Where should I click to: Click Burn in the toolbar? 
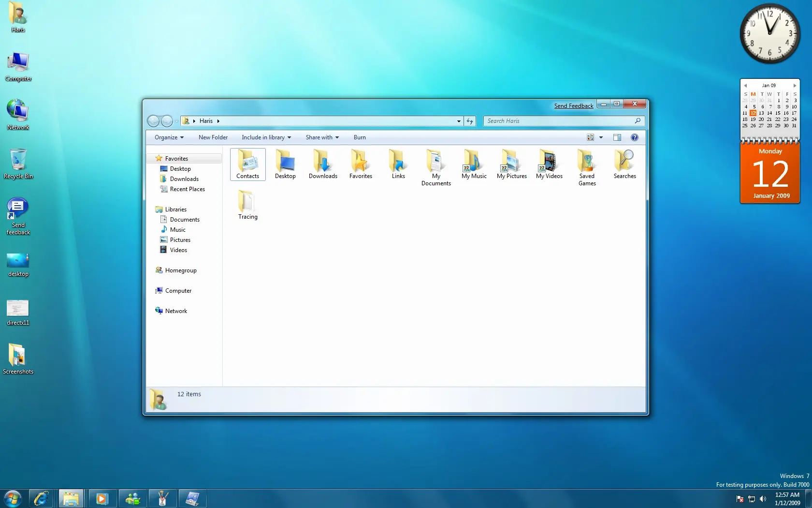tap(360, 137)
